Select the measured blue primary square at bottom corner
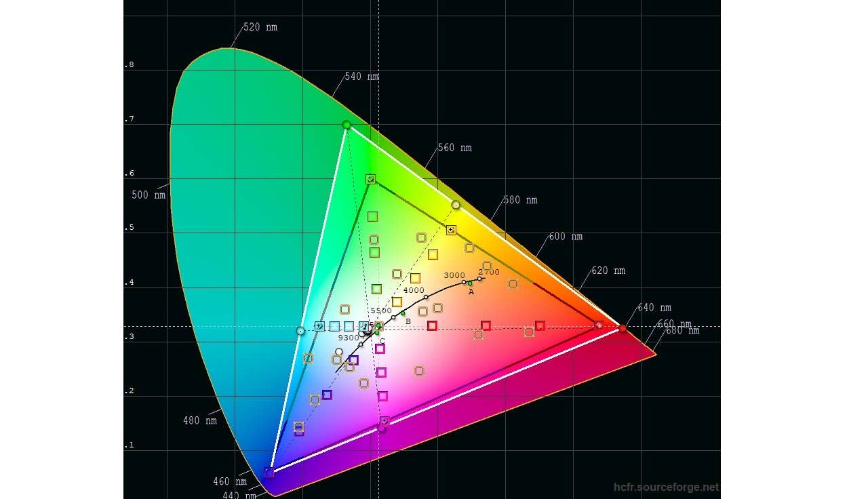The image size is (868, 499). (269, 472)
